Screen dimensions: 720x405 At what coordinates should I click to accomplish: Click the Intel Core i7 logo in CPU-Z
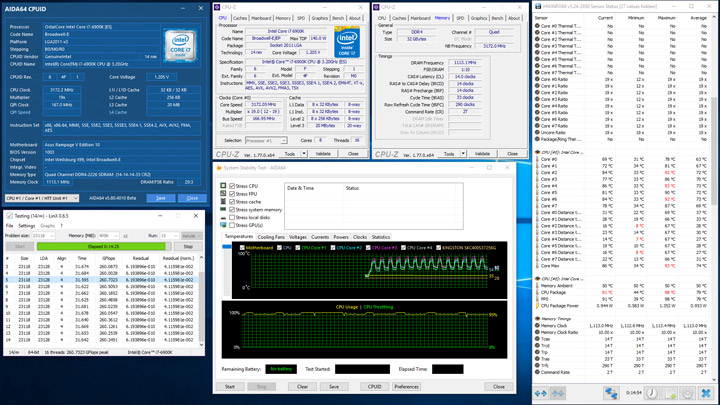pyautogui.click(x=346, y=41)
